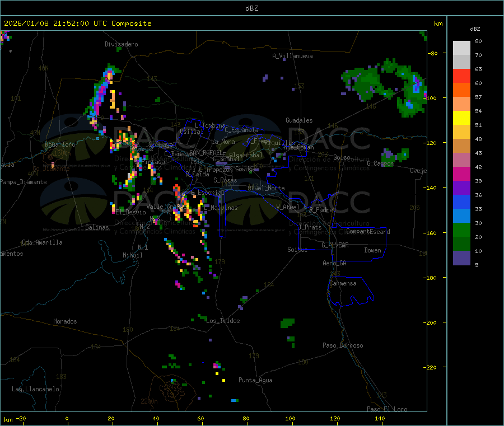Click the CompantEscard map label

click(x=368, y=232)
